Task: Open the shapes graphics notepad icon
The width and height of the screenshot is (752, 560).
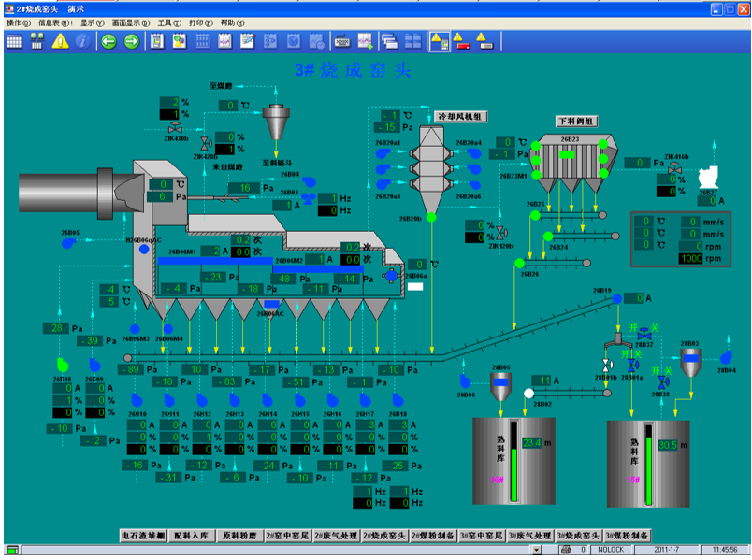Action: coord(180,42)
